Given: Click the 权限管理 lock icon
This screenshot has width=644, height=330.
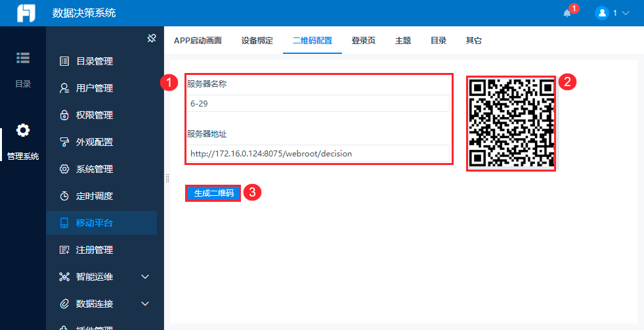Looking at the screenshot, I should coord(64,115).
